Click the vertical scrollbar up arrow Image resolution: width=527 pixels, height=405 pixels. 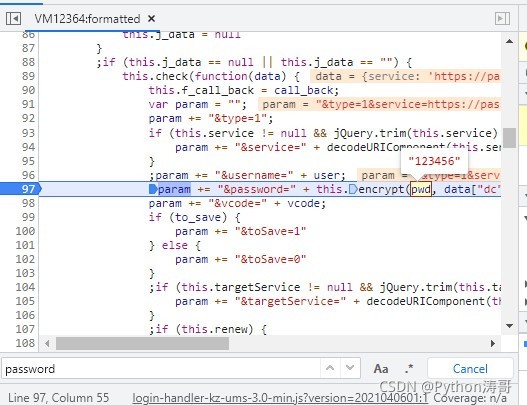510,41
